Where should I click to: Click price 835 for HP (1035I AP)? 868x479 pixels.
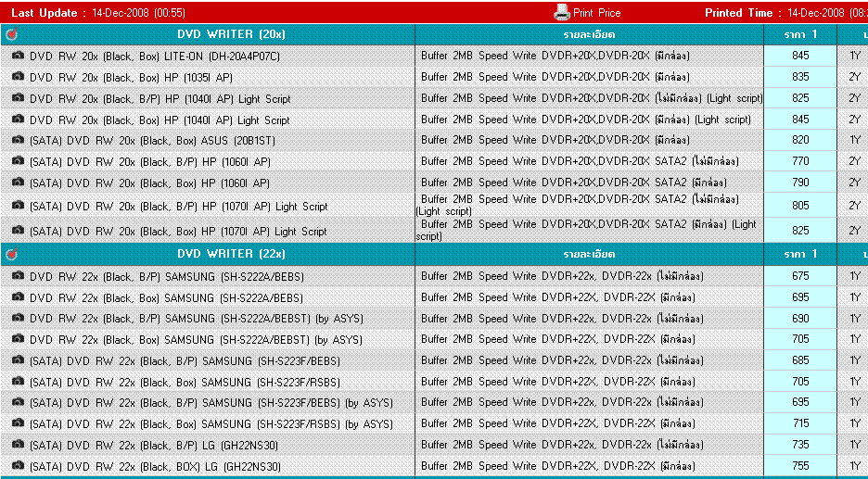coord(800,76)
